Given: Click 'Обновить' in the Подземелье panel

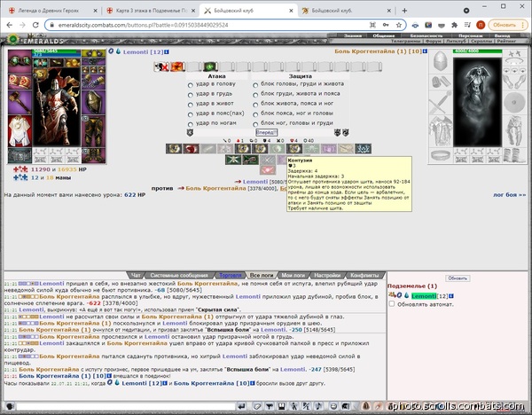Looking at the screenshot, I should pos(458,278).
